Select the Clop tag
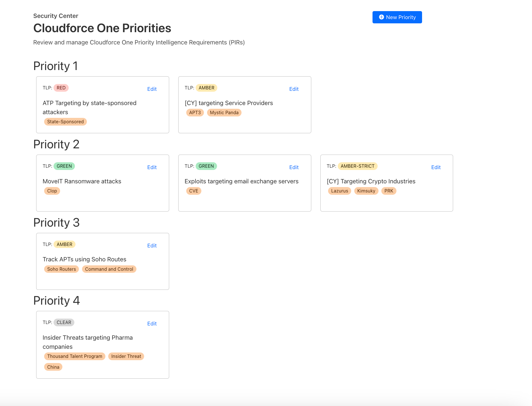This screenshot has width=532, height=406. tap(52, 191)
